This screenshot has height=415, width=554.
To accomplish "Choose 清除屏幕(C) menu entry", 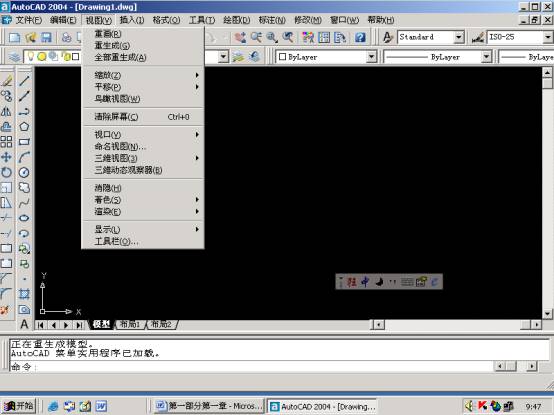I will click(x=143, y=117).
